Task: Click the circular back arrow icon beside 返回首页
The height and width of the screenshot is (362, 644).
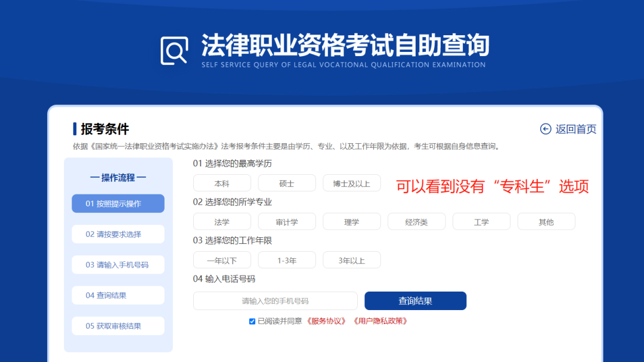Action: (x=546, y=128)
